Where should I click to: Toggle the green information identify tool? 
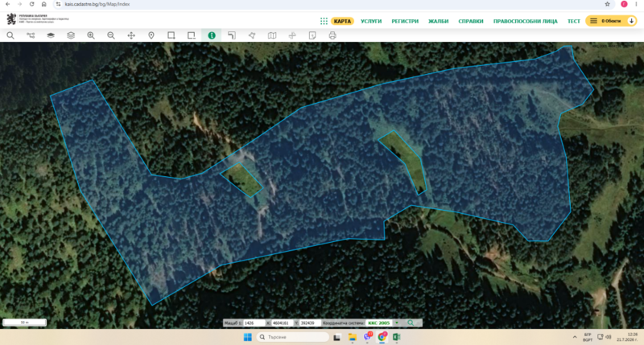pyautogui.click(x=212, y=35)
